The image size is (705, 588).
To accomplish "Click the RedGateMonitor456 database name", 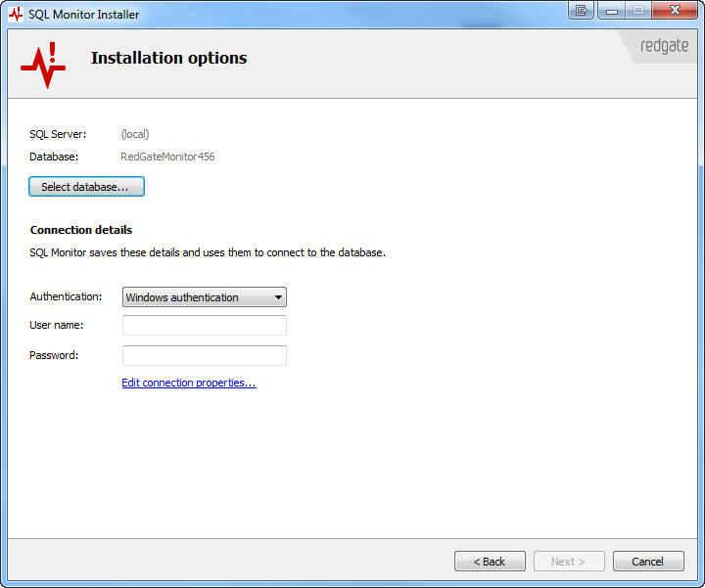I will tap(167, 157).
